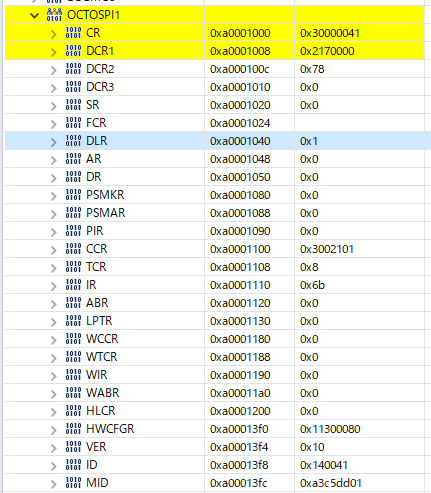
Task: Select the PSMKR register name
Action: tap(105, 195)
